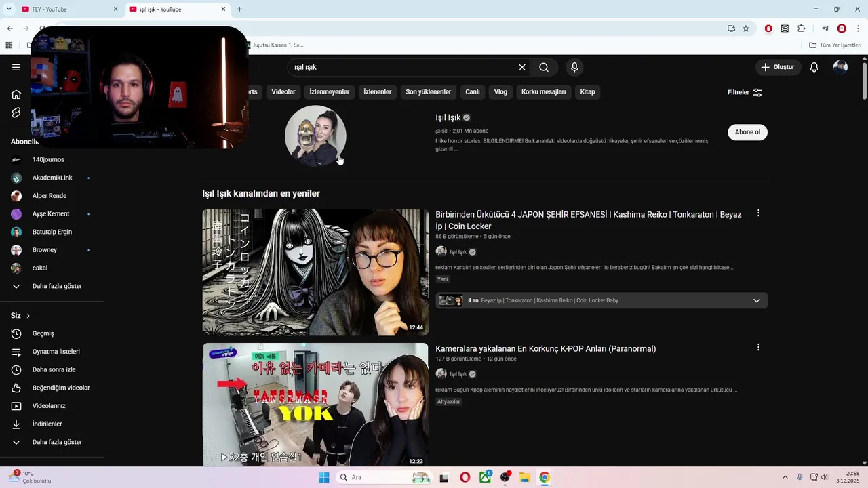Viewport: 868px width, 488px height.
Task: Select the Canlı filter chip
Action: tap(473, 91)
